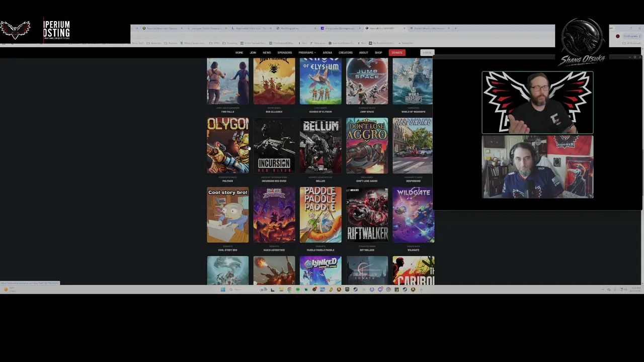Click the BELLUM title text
This screenshot has width=644, height=362.
pyautogui.click(x=320, y=181)
